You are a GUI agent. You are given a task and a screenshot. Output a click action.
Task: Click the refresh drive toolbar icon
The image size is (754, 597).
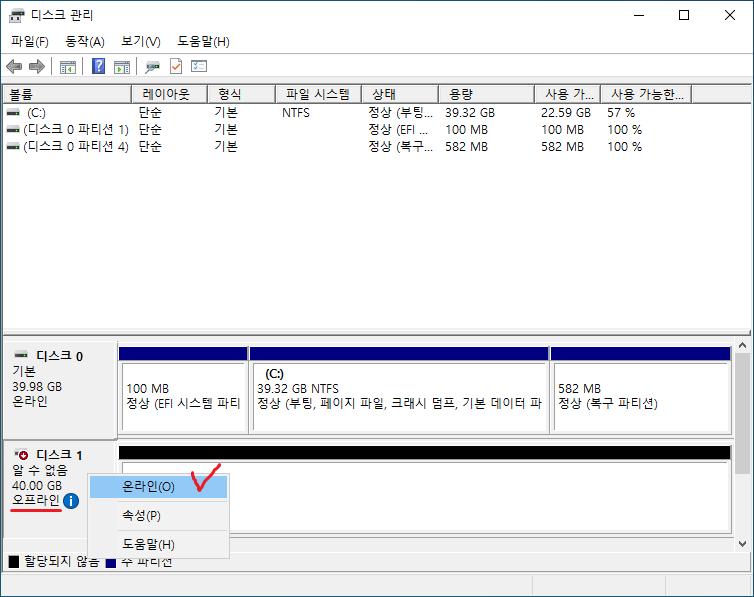click(x=152, y=67)
